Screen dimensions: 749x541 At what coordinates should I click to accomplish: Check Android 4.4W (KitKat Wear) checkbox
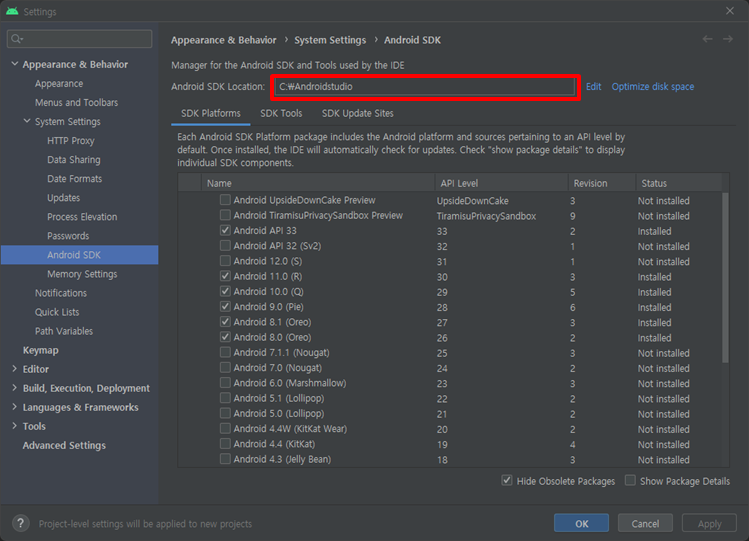[x=225, y=429]
